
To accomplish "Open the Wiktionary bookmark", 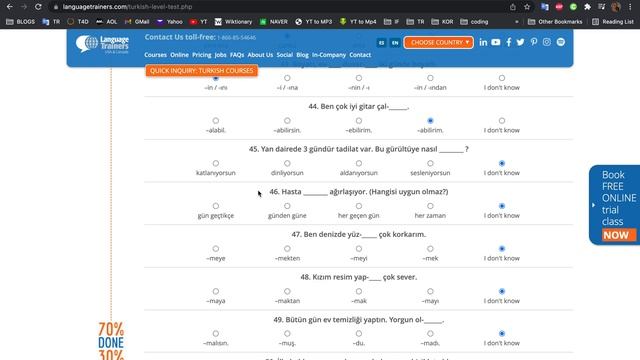I will (x=233, y=22).
